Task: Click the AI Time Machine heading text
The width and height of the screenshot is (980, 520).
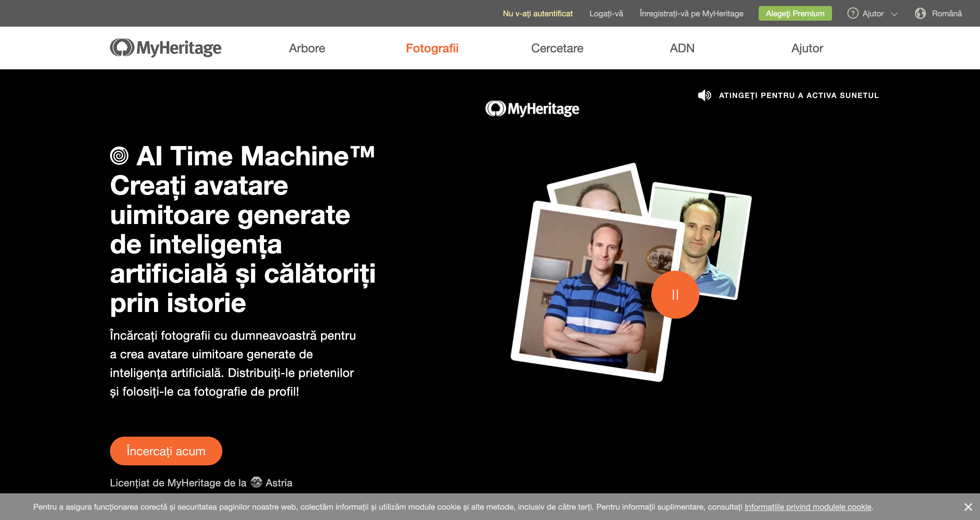Action: [x=255, y=156]
